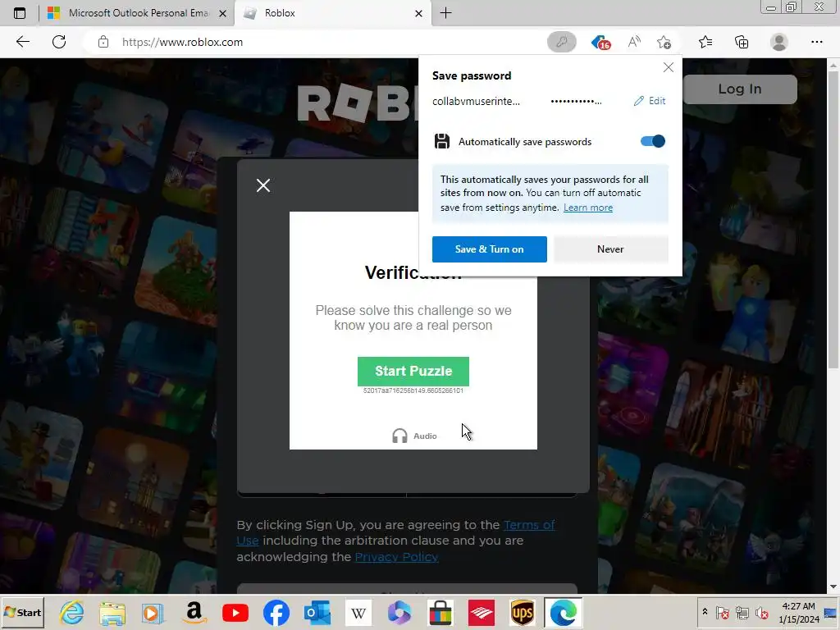Open Amazon taskbar shortcut
The image size is (840, 630).
coord(194,612)
